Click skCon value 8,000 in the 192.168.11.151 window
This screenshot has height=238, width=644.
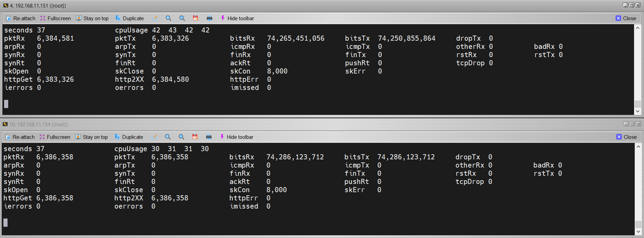tap(277, 71)
